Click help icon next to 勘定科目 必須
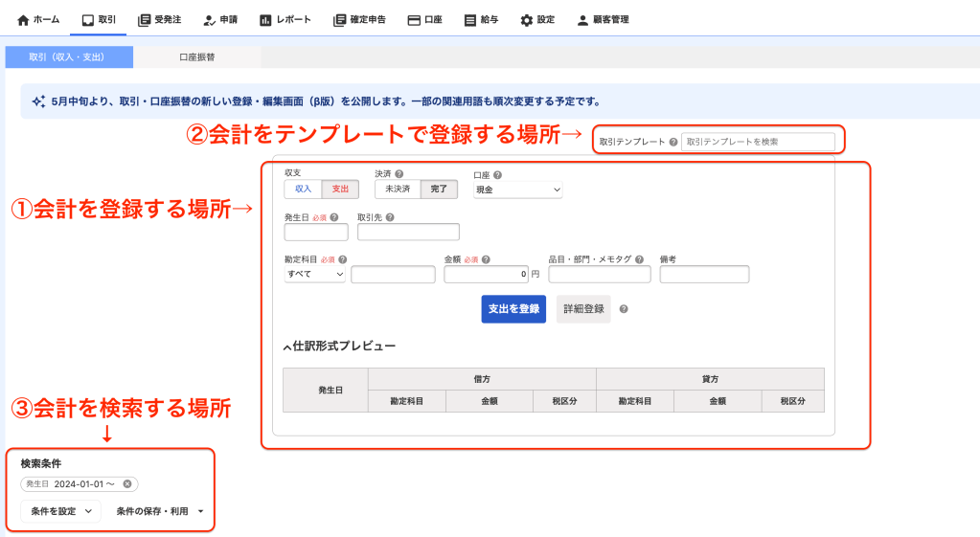Viewport: 980px width, 537px height. coord(343,259)
